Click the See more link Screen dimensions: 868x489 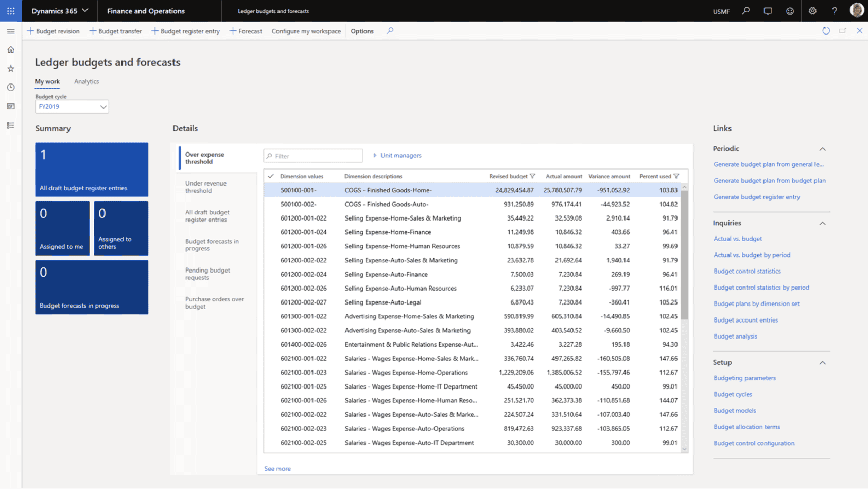(x=277, y=469)
